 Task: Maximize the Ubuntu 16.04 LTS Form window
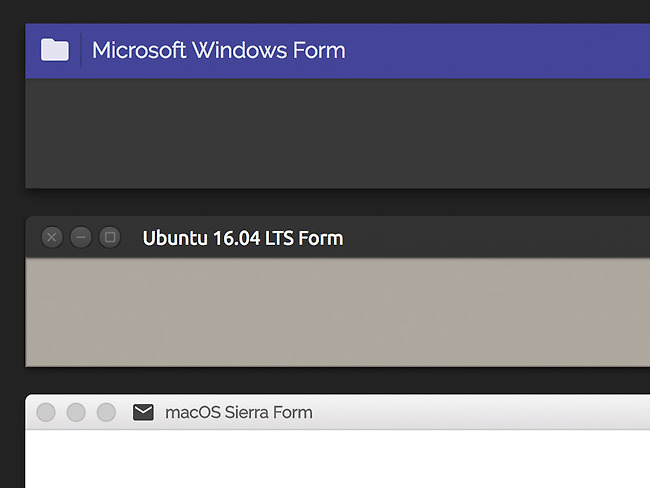[110, 237]
